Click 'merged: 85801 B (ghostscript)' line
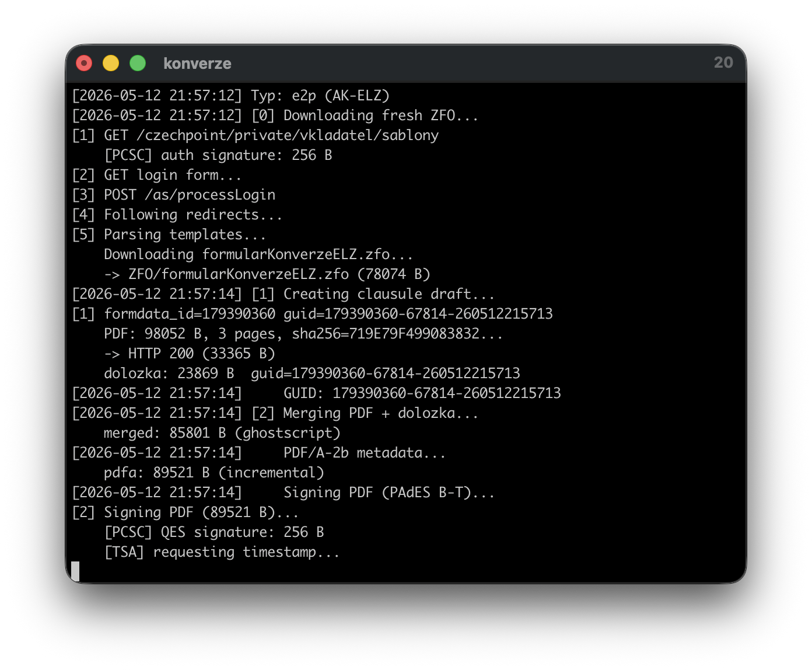 pos(222,433)
